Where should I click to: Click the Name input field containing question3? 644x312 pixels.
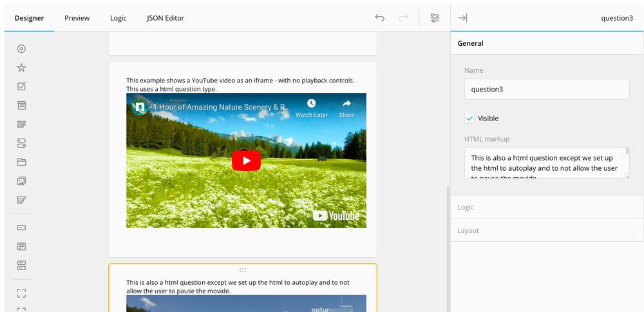pyautogui.click(x=547, y=89)
